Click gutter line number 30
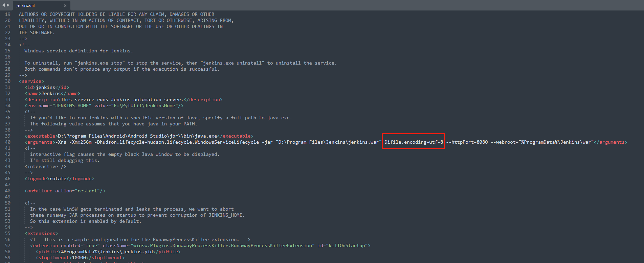Image resolution: width=644 pixels, height=263 pixels. [8, 81]
